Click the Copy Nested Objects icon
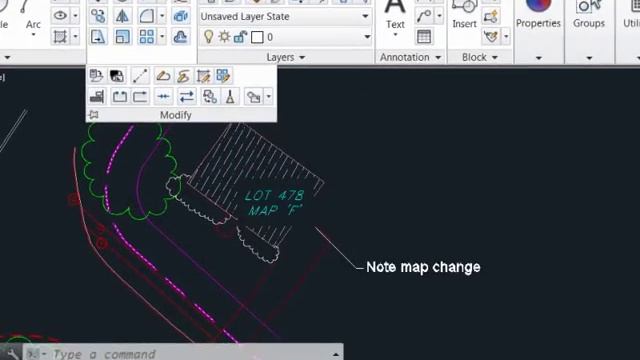The image size is (640, 360). click(210, 97)
